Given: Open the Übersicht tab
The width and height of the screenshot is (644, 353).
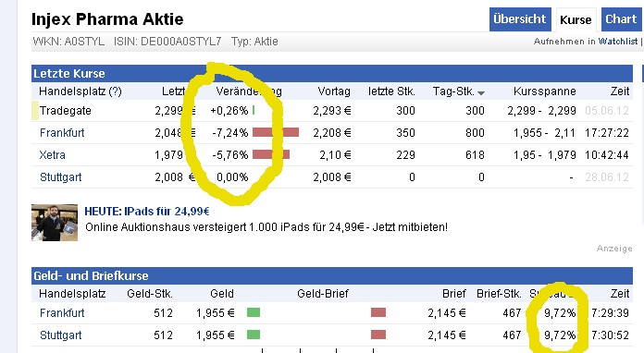Looking at the screenshot, I should [x=520, y=19].
